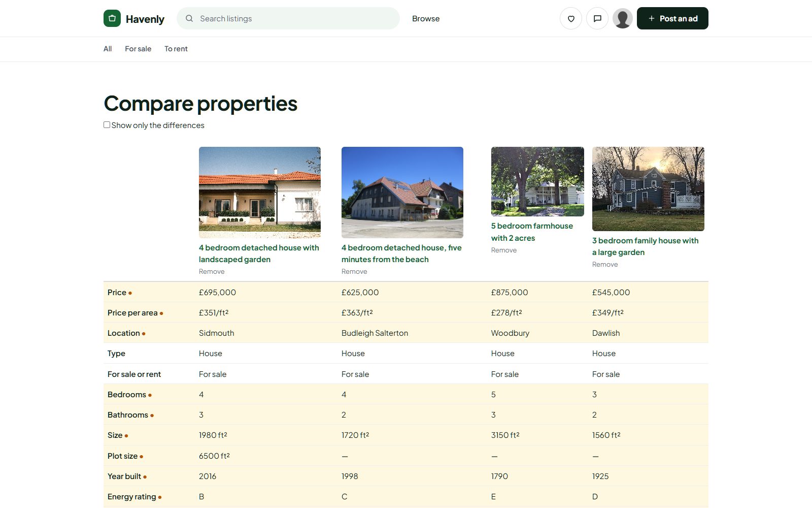Click the Budleigh Salterton location cell
This screenshot has width=812, height=508.
pyautogui.click(x=375, y=333)
